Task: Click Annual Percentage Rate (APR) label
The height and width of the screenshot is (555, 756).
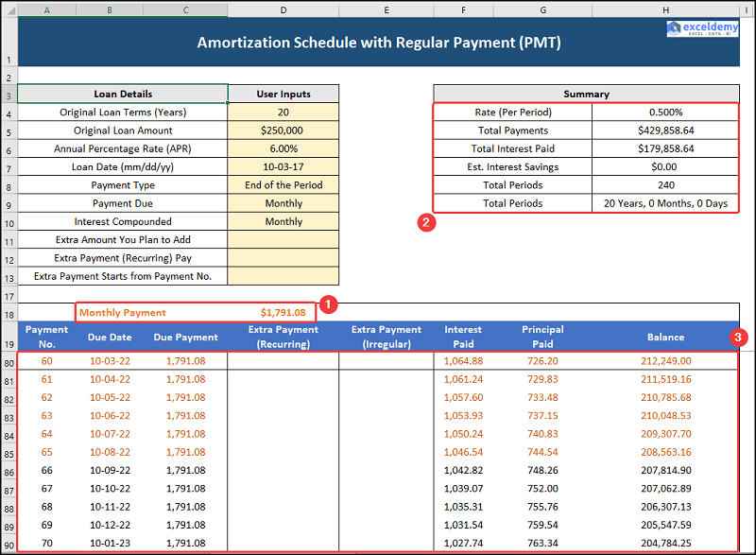Action: pyautogui.click(x=123, y=149)
